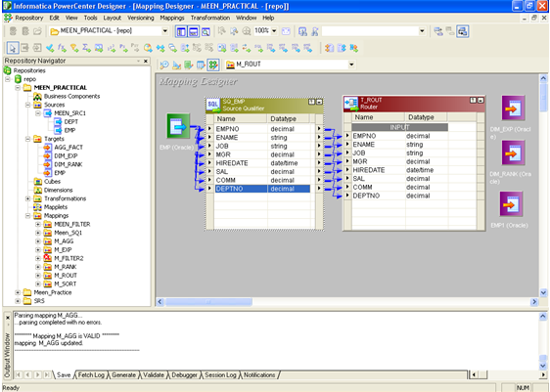Select the Mapping Designer tool icon
550x392 pixels.
point(213,65)
